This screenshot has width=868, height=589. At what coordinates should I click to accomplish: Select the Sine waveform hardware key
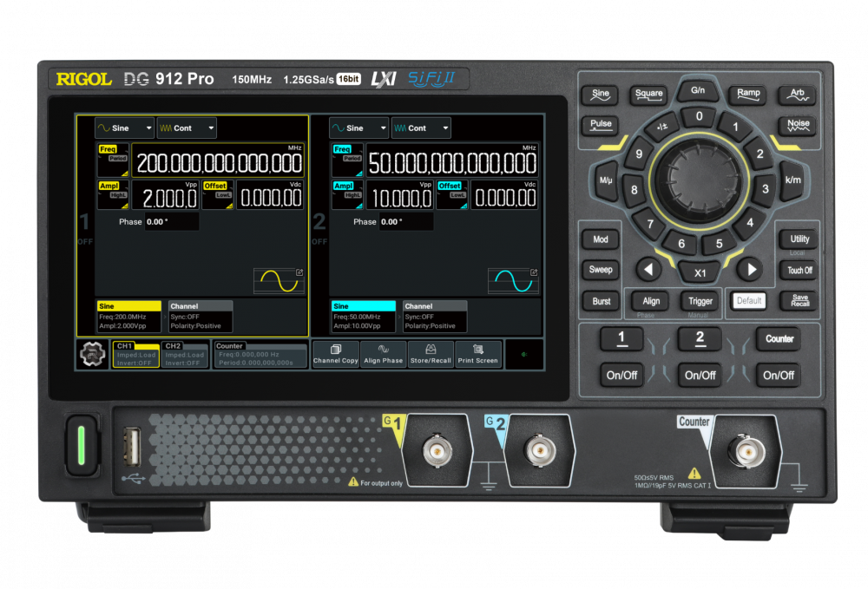click(x=601, y=95)
